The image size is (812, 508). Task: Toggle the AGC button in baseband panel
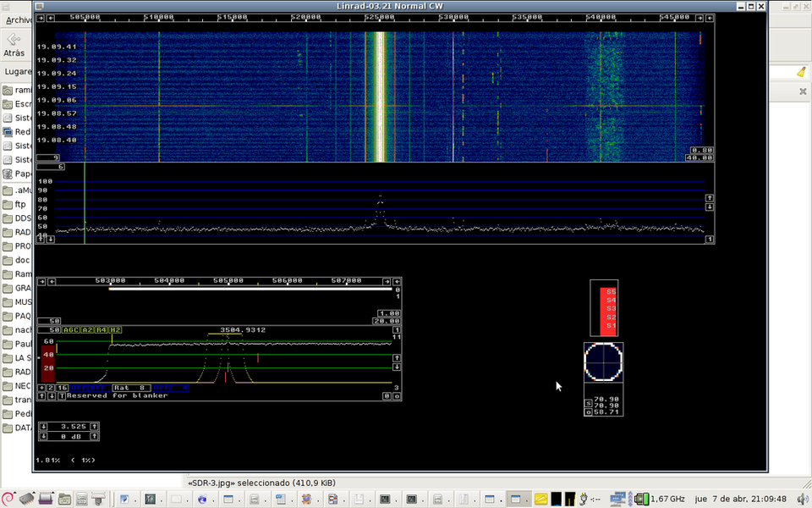(x=71, y=329)
